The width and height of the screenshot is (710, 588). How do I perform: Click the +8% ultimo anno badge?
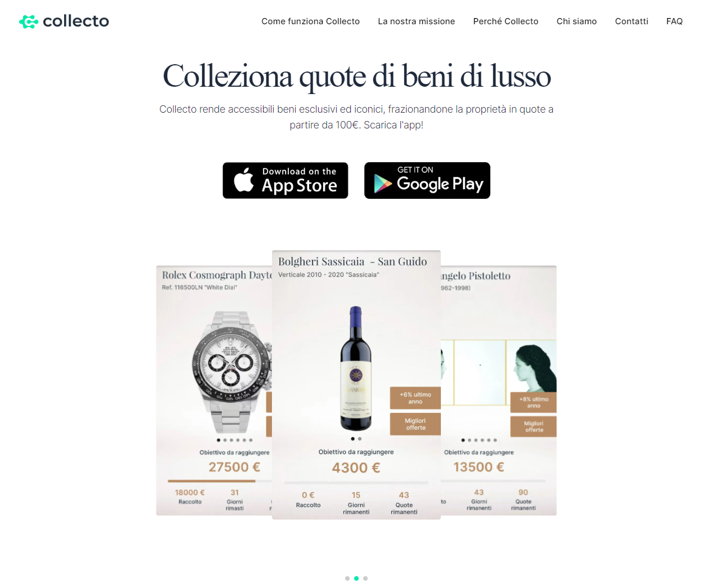533,402
